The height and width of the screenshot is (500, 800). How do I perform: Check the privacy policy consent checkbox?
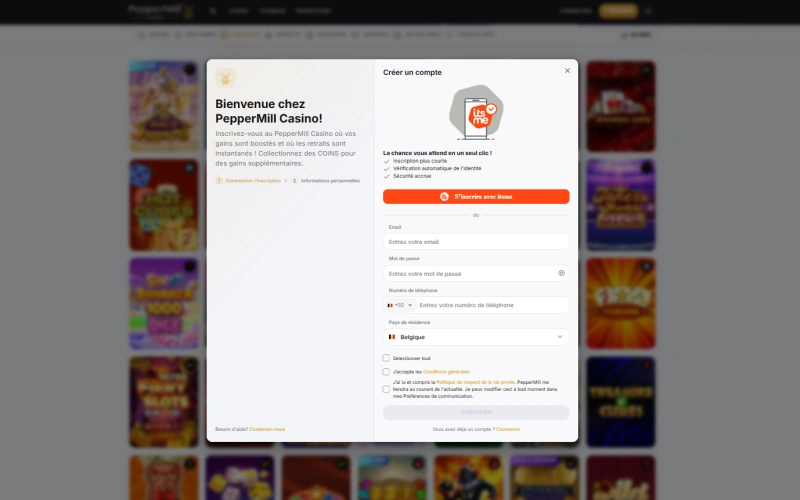click(387, 389)
